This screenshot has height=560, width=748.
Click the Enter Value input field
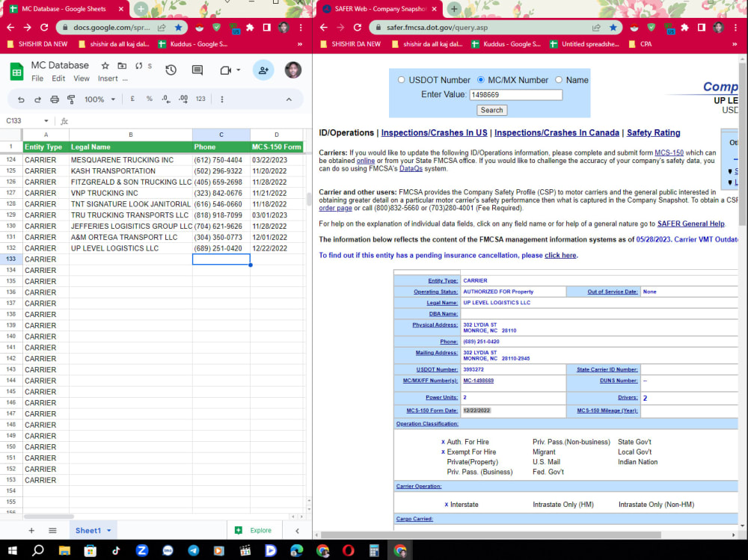click(x=515, y=94)
